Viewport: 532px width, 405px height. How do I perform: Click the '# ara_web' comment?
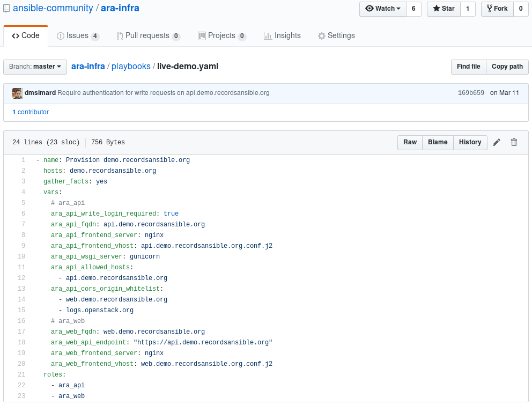pyautogui.click(x=68, y=321)
